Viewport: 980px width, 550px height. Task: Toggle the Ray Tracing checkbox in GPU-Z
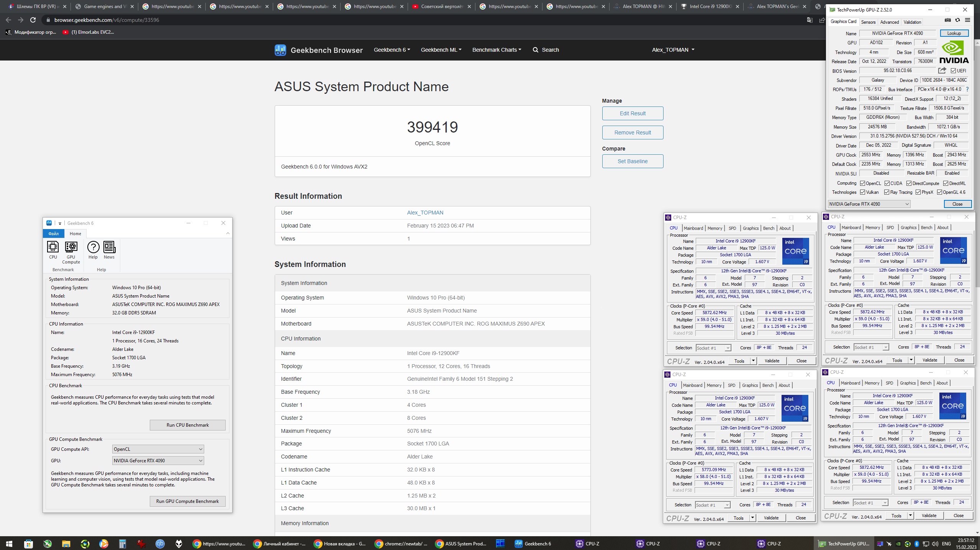click(x=887, y=192)
